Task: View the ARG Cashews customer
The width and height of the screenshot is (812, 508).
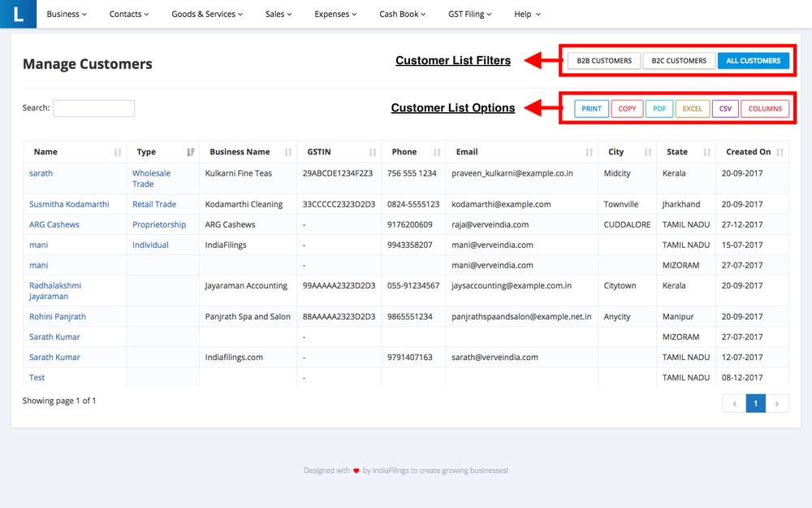Action: tap(54, 224)
